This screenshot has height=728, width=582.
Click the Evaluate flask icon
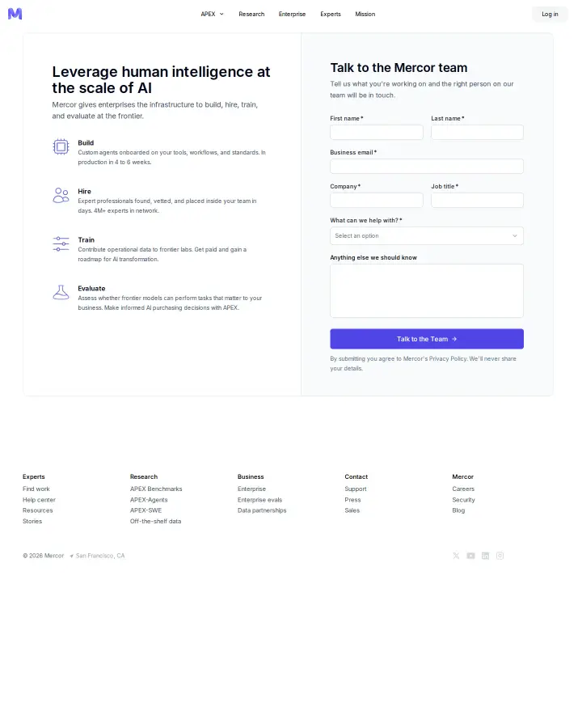point(61,292)
